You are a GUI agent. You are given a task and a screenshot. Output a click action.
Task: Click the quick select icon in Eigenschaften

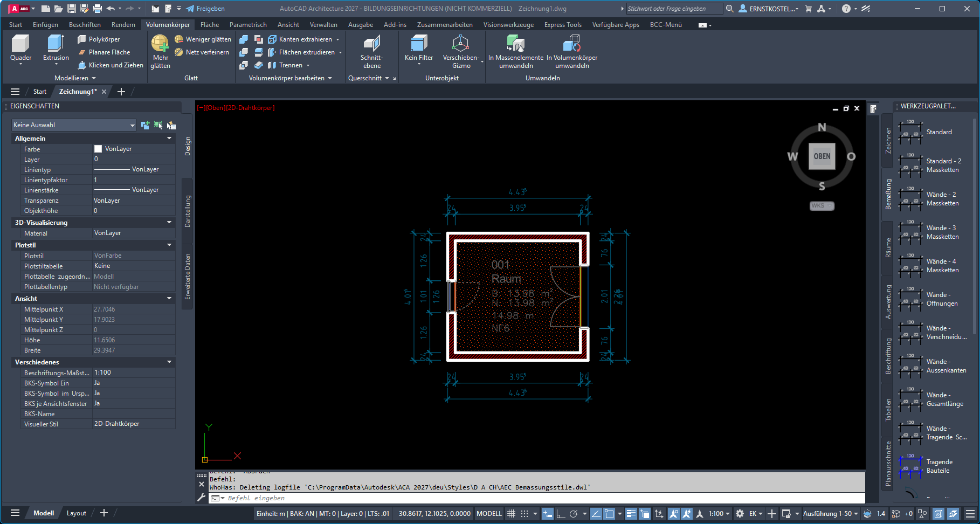(x=171, y=125)
